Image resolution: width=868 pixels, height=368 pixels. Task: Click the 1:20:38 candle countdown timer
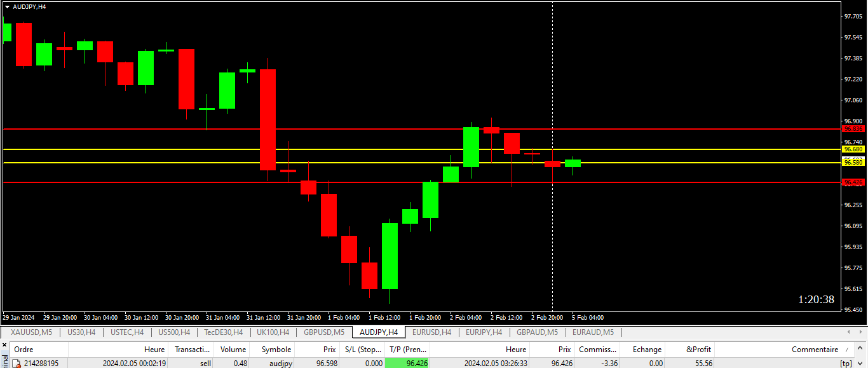(816, 299)
